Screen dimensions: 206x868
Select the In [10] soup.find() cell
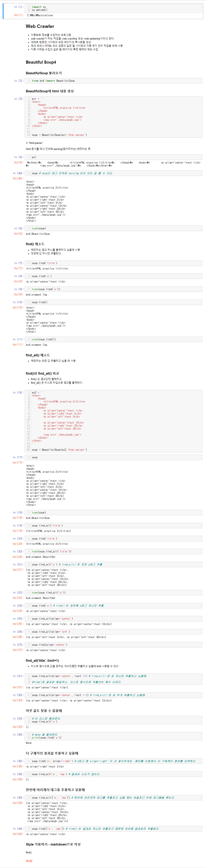click(114, 302)
